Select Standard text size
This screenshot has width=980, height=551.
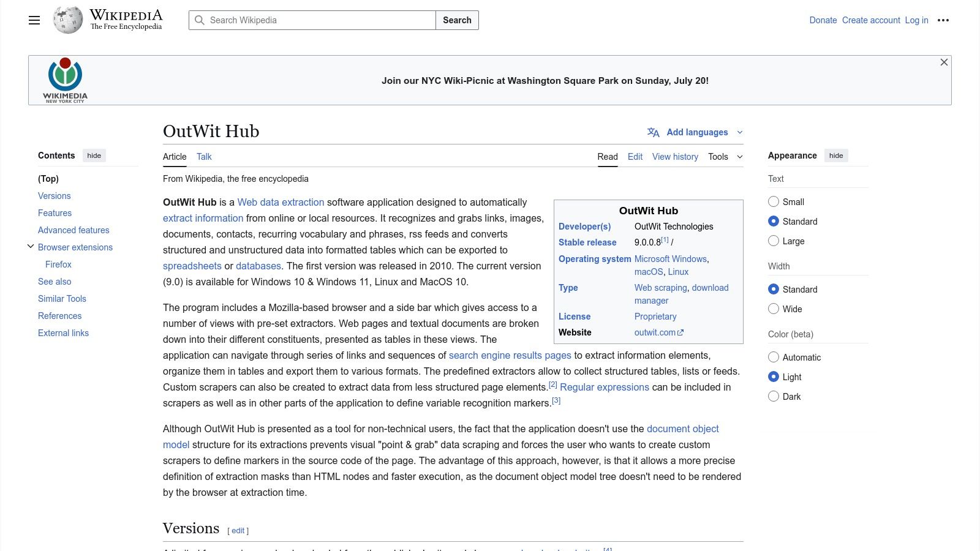point(774,221)
